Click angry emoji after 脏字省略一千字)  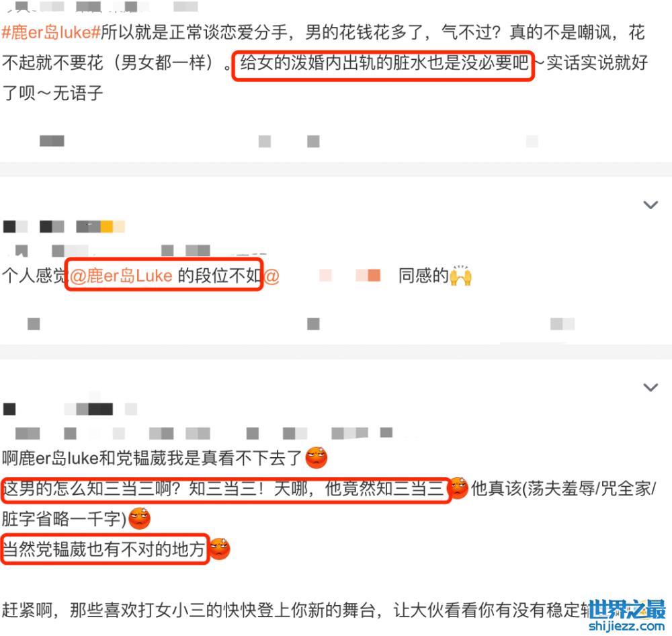(139, 518)
